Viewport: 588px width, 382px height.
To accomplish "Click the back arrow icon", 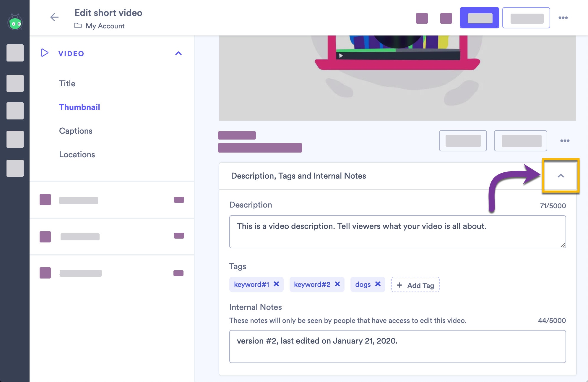I will pos(54,17).
